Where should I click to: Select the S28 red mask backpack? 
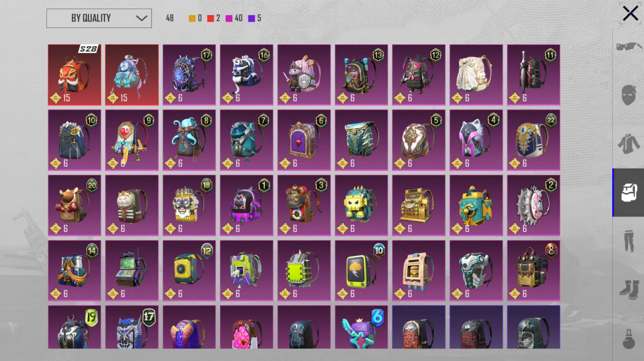click(75, 75)
